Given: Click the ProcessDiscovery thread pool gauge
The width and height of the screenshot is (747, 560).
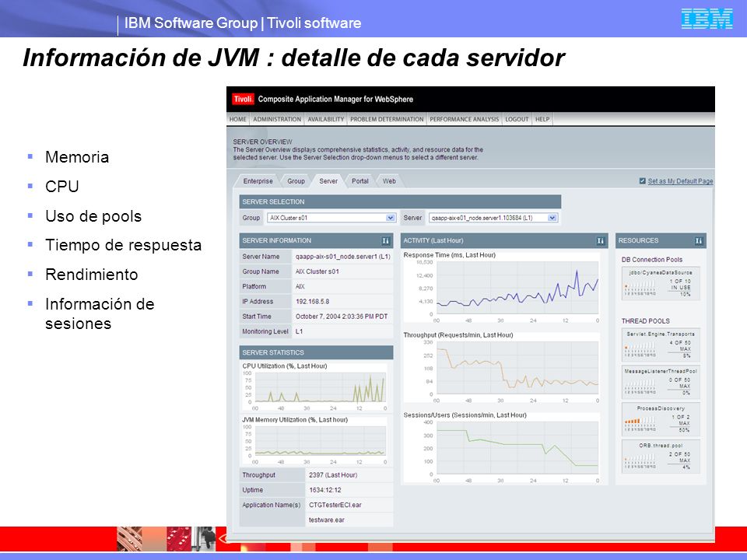Looking at the screenshot, I should [661, 419].
